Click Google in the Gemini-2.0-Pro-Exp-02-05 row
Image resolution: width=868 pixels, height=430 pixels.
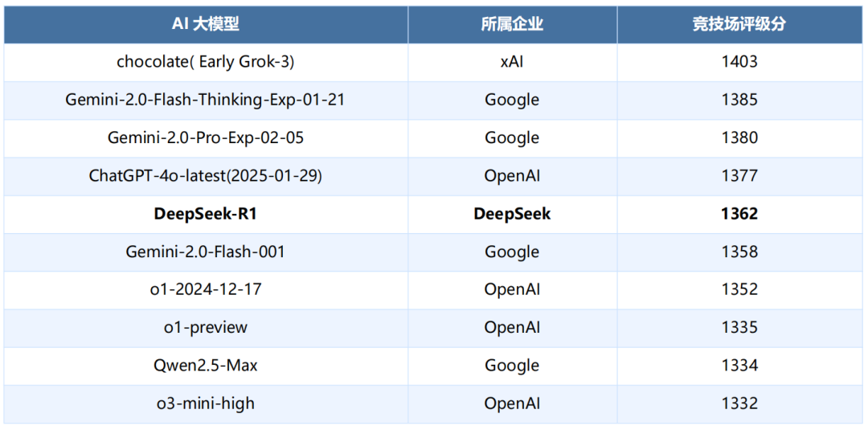(513, 137)
